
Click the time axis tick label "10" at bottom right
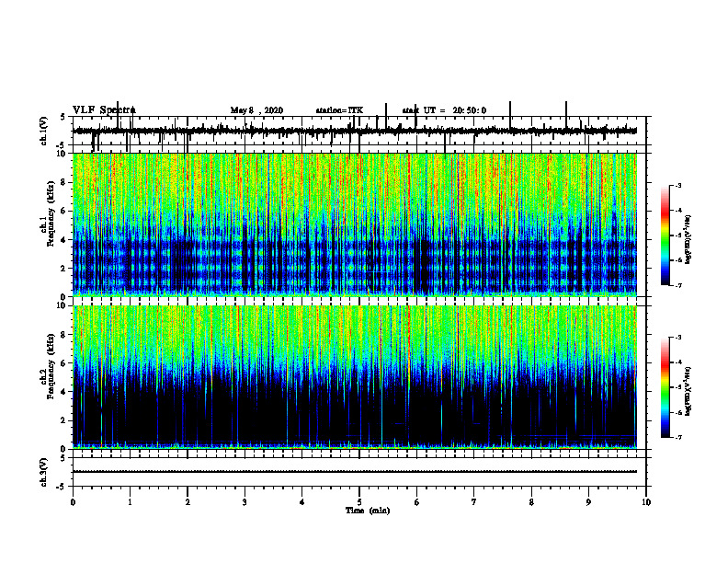point(646,502)
